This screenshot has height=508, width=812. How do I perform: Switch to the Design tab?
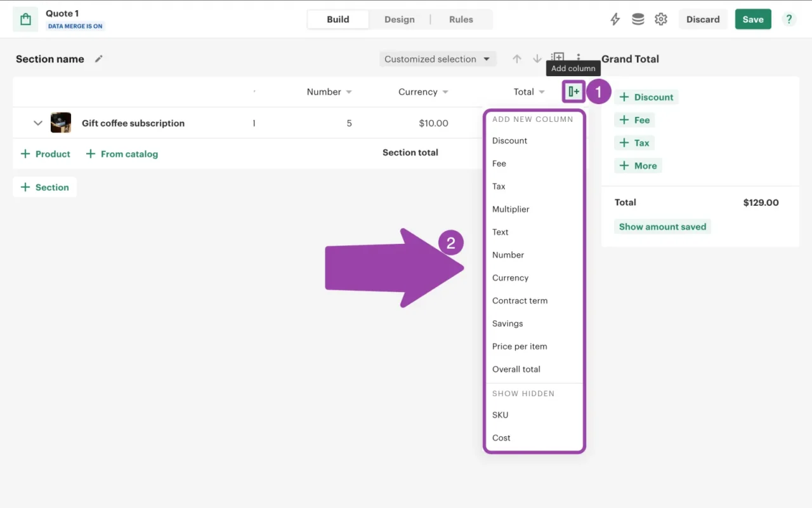(x=399, y=20)
